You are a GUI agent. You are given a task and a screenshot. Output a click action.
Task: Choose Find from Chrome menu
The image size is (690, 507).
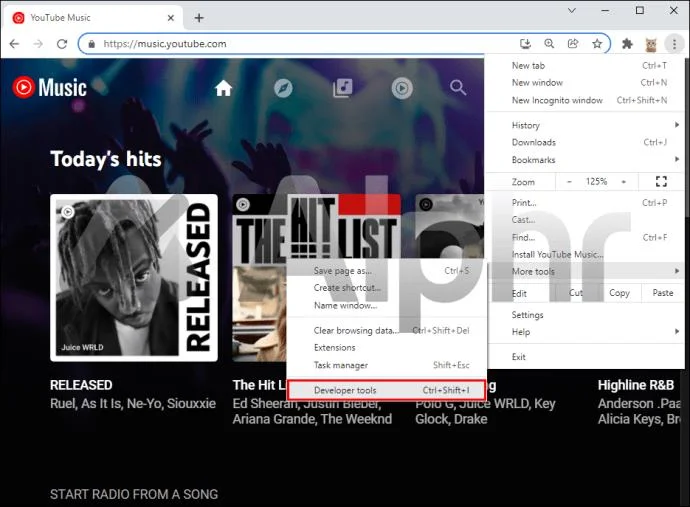(585, 238)
